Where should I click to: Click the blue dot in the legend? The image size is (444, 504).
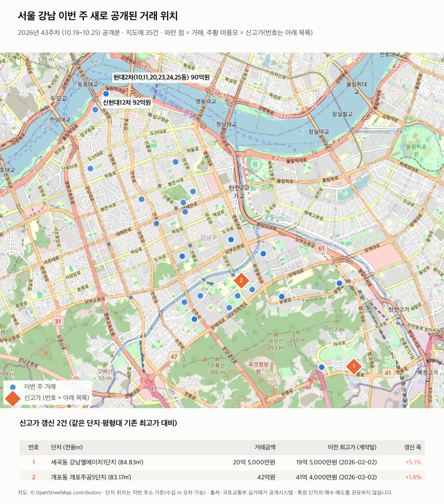[x=13, y=387]
